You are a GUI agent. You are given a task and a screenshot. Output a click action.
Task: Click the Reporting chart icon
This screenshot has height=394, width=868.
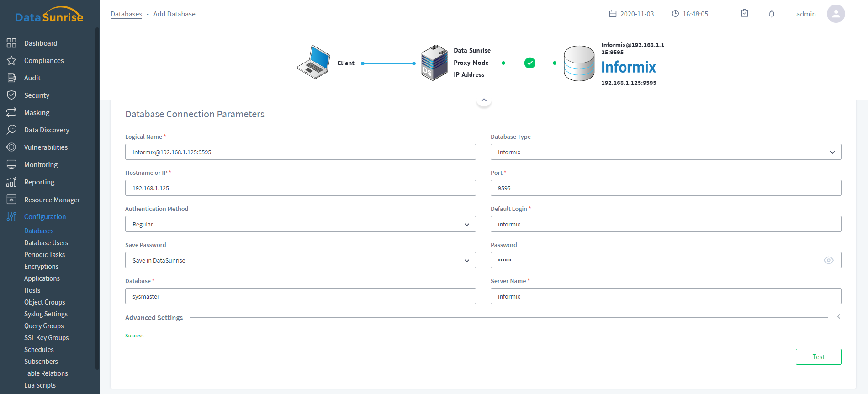pos(11,182)
